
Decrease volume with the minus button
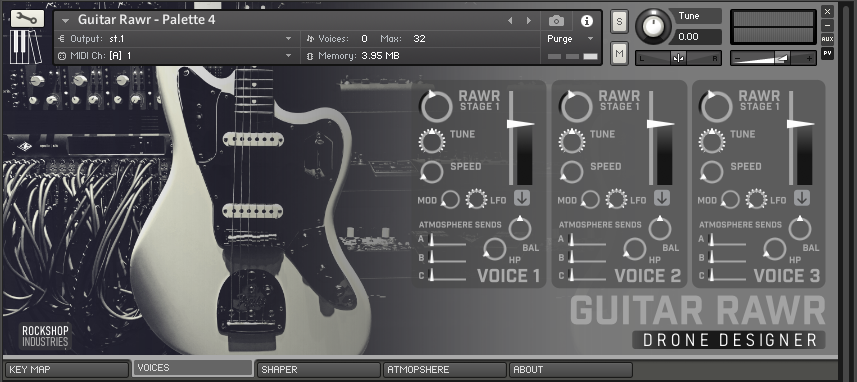(x=737, y=58)
